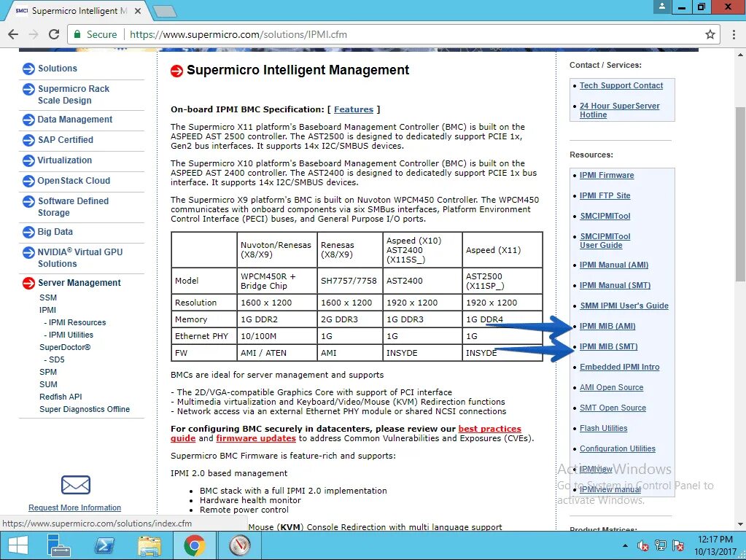Click the browser forward arrow
Screen dimensions: 746x560
tap(34, 34)
